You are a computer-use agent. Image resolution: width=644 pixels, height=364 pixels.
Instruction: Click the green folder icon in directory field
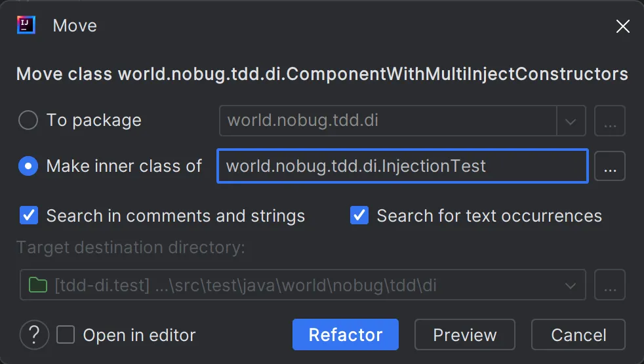point(39,285)
